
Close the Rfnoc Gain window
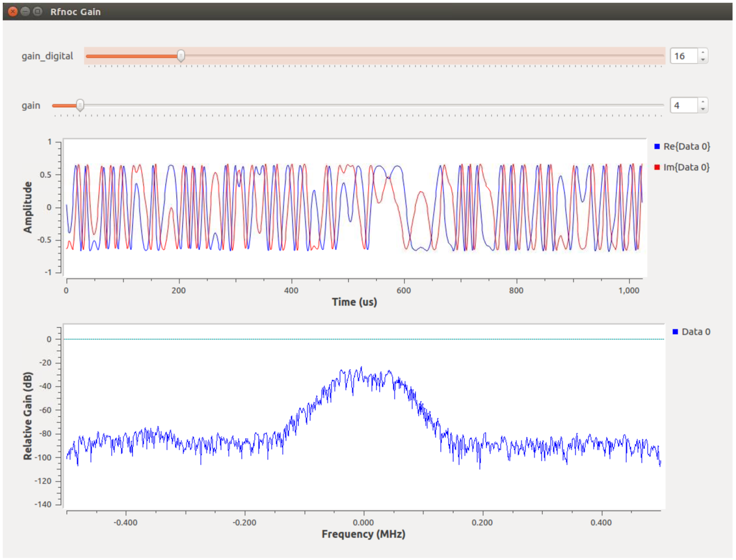[x=11, y=12]
